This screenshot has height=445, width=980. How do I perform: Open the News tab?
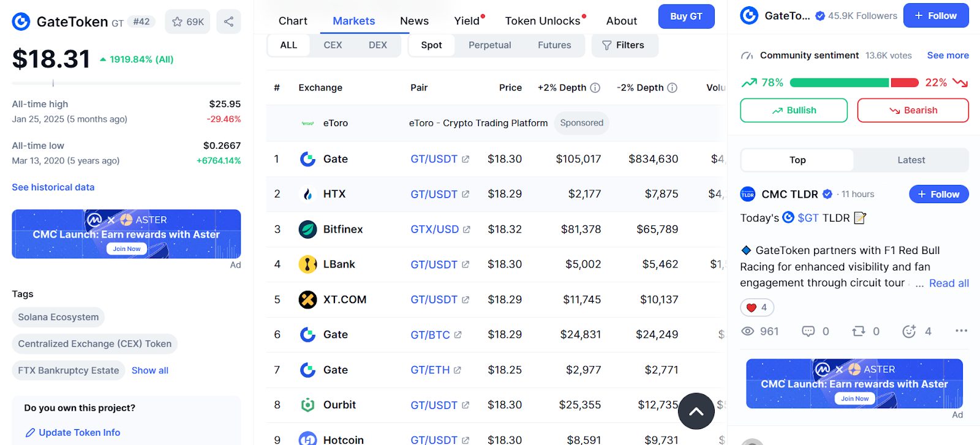pyautogui.click(x=414, y=21)
